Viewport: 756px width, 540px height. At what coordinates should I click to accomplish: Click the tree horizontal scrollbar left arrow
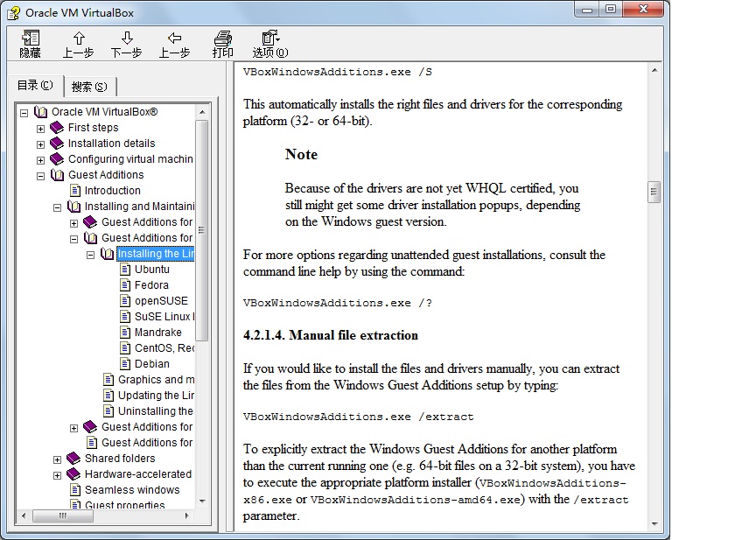(x=24, y=515)
